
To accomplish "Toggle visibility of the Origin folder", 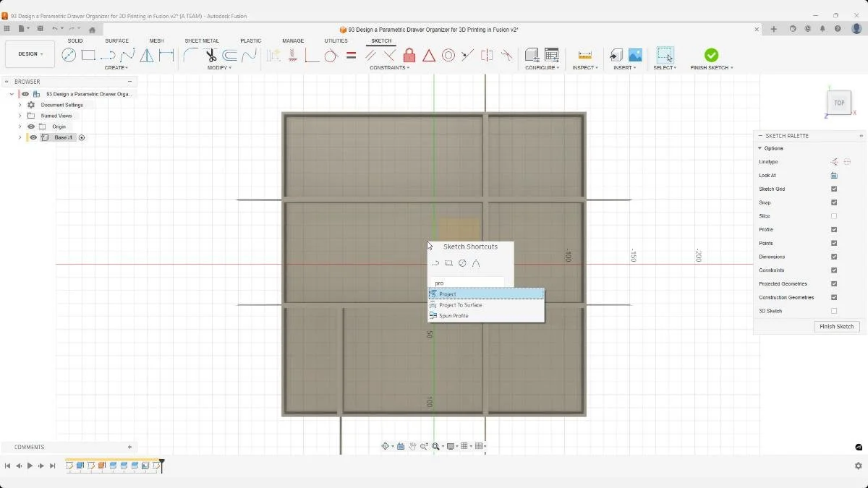I will tap(30, 127).
